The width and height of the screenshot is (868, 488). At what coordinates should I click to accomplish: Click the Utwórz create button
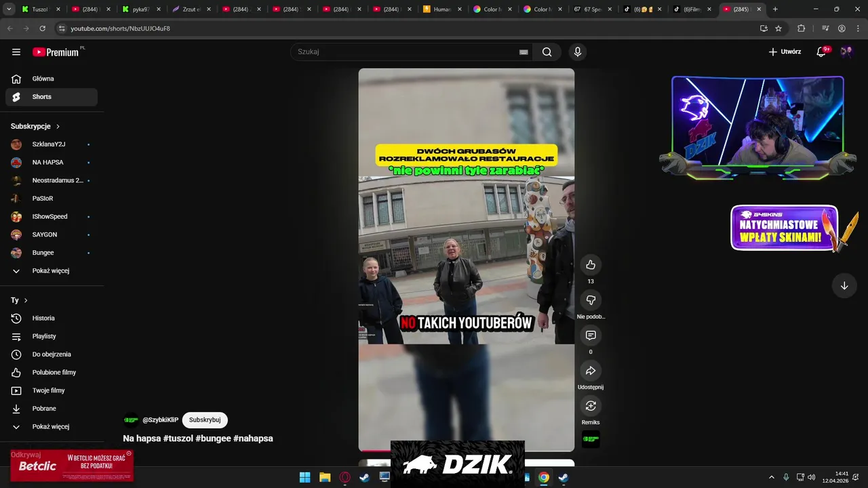[x=785, y=52]
